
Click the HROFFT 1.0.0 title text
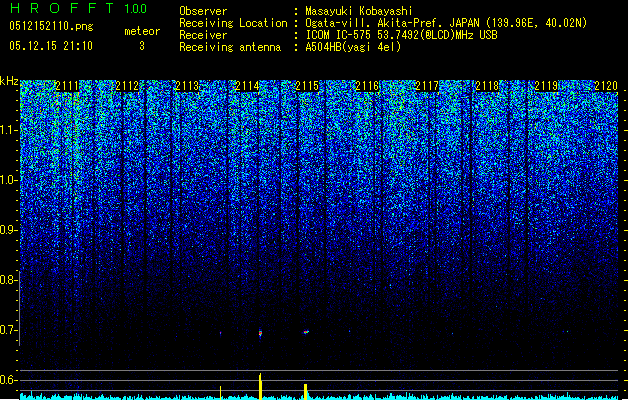[x=78, y=8]
